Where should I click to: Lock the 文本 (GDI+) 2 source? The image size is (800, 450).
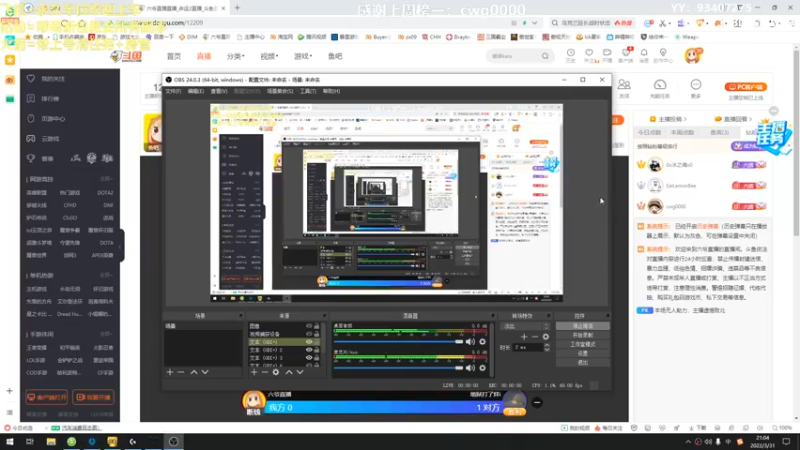317,350
